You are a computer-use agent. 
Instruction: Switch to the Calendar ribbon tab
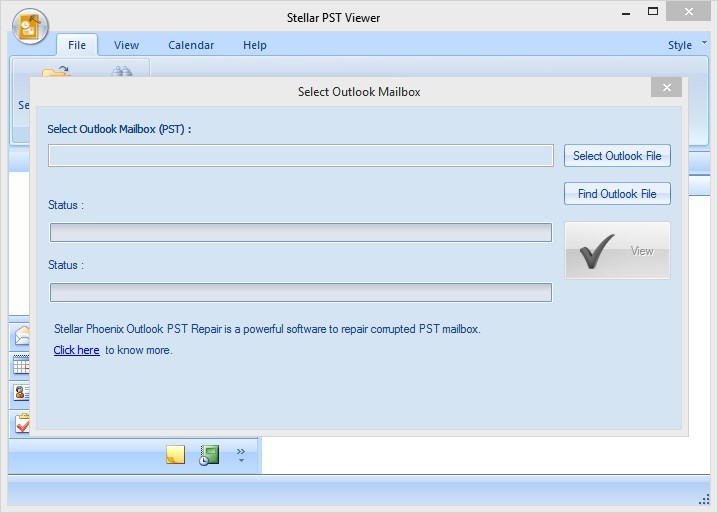tap(191, 45)
